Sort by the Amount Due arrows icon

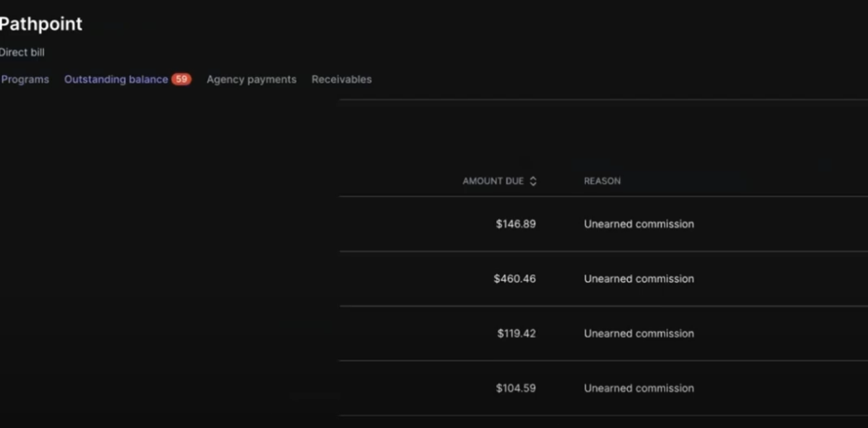click(533, 181)
